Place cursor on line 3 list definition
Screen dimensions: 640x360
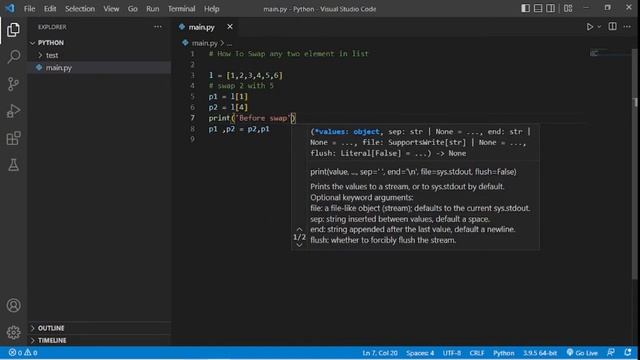[x=245, y=76]
